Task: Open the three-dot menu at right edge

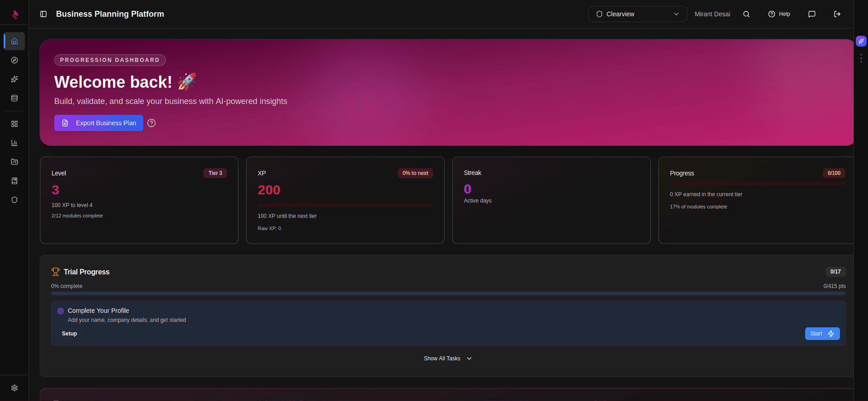Action: (861, 58)
